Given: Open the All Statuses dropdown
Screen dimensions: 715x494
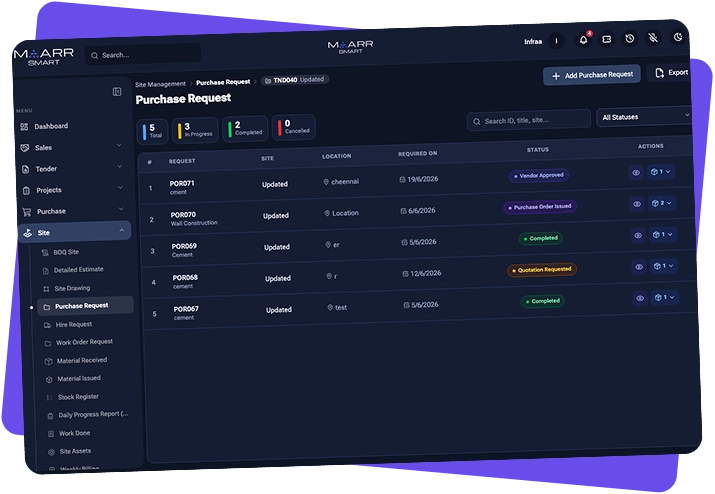Looking at the screenshot, I should click(645, 117).
